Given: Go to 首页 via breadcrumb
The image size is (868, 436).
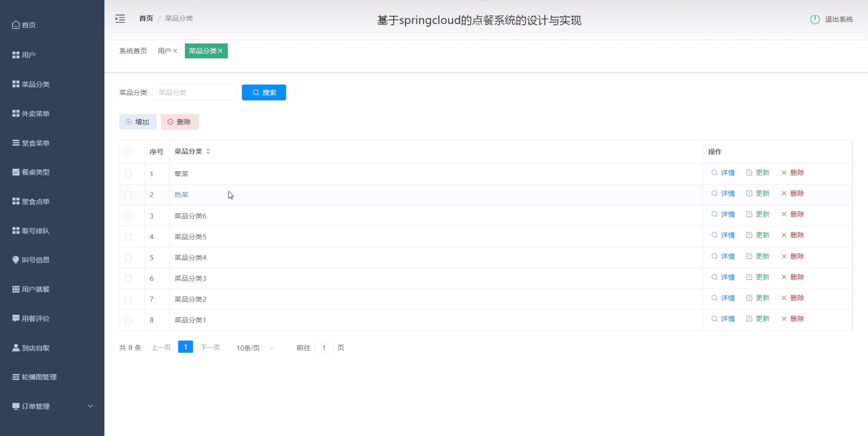Looking at the screenshot, I should click(x=146, y=18).
